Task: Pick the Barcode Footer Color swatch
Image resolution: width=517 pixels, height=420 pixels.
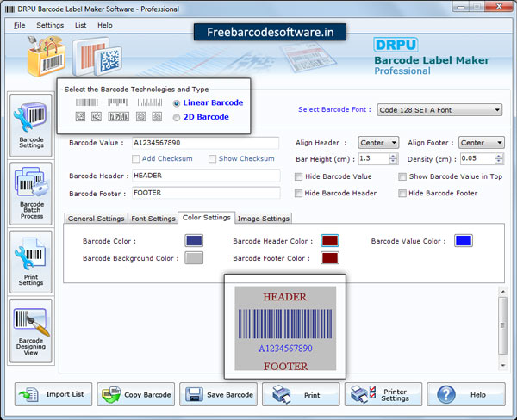Action: click(x=330, y=258)
